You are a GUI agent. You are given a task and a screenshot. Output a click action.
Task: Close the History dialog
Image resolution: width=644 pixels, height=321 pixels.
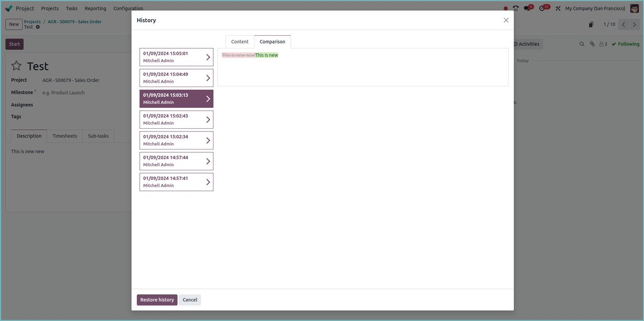(x=505, y=20)
